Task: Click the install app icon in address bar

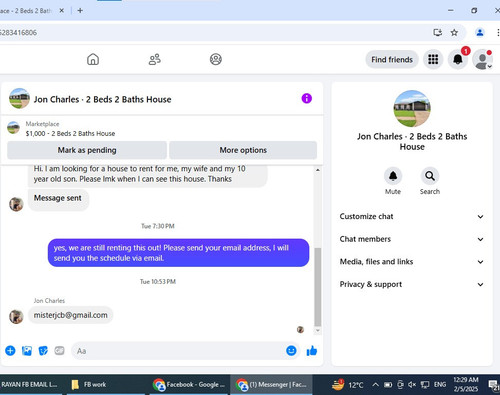Action: point(437,33)
